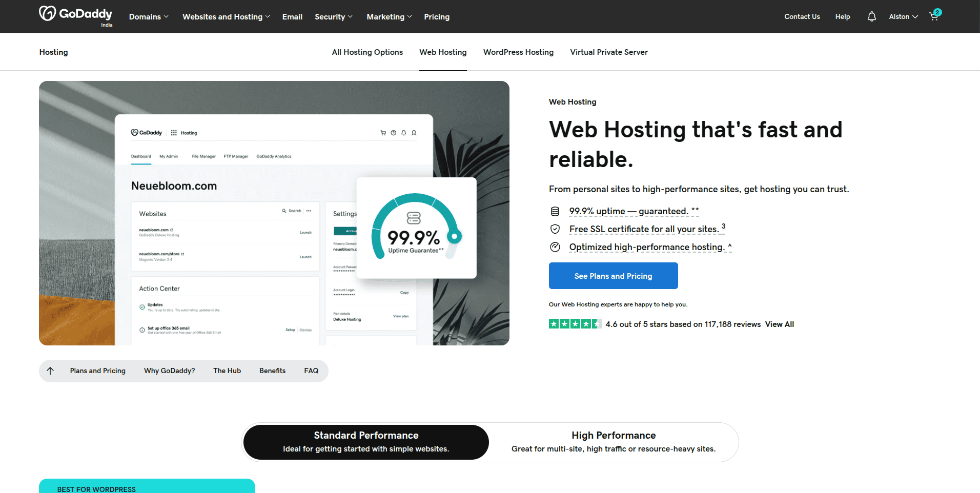The width and height of the screenshot is (980, 493).
Task: Click the up arrow scroll-to-top icon
Action: [50, 371]
